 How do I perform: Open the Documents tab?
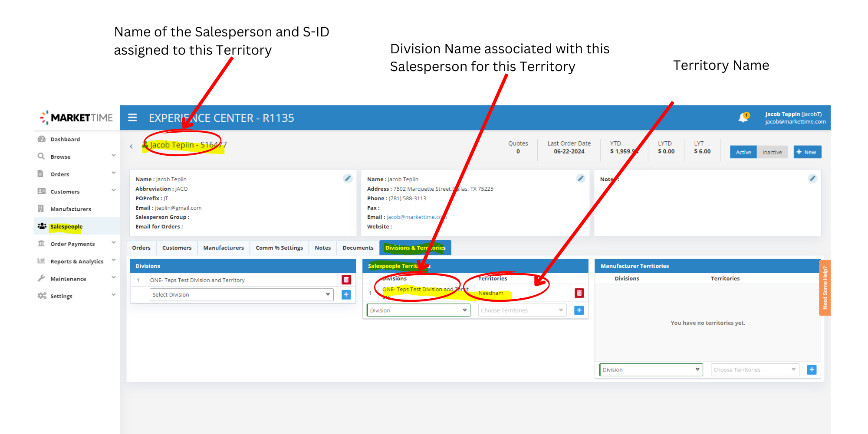pos(358,248)
